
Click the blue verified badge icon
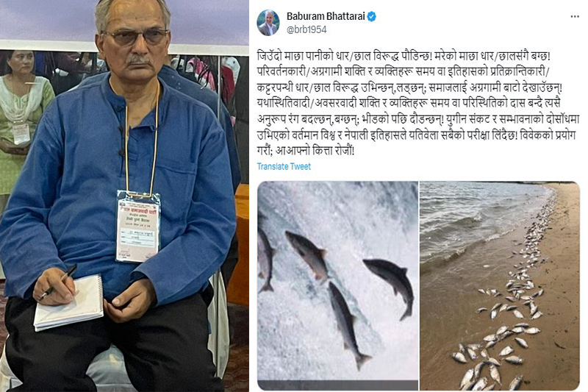pyautogui.click(x=372, y=16)
